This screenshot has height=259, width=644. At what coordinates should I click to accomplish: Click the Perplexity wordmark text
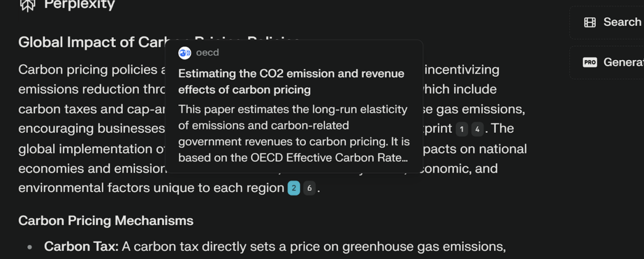coord(79,5)
